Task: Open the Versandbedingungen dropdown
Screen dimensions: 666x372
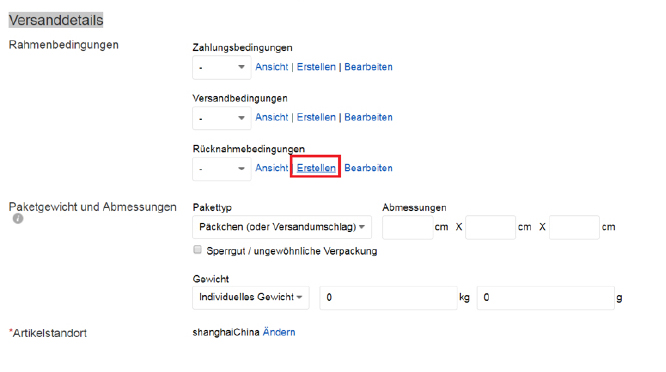Action: [222, 118]
